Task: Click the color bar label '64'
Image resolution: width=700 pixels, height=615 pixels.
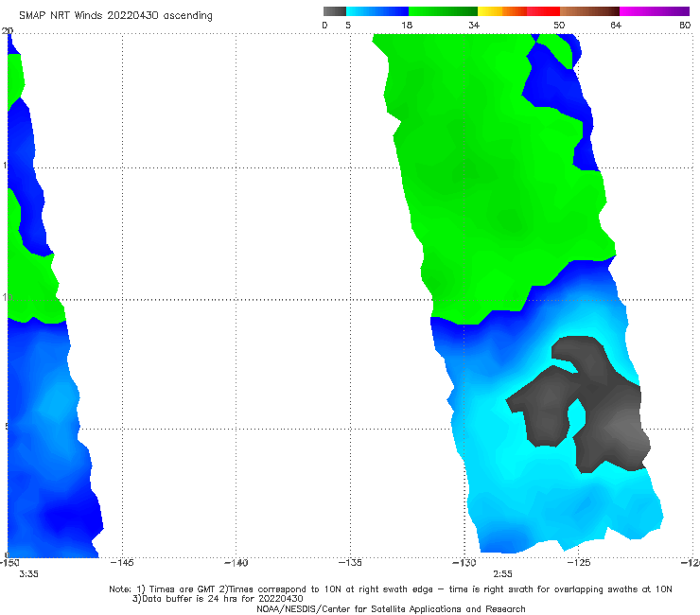Action: click(616, 26)
